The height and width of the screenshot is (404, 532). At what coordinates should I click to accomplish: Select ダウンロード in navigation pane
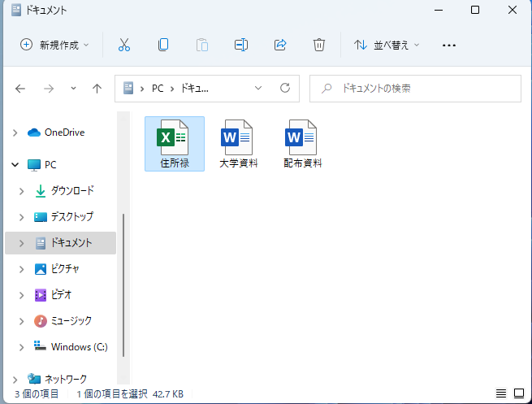[x=72, y=190]
